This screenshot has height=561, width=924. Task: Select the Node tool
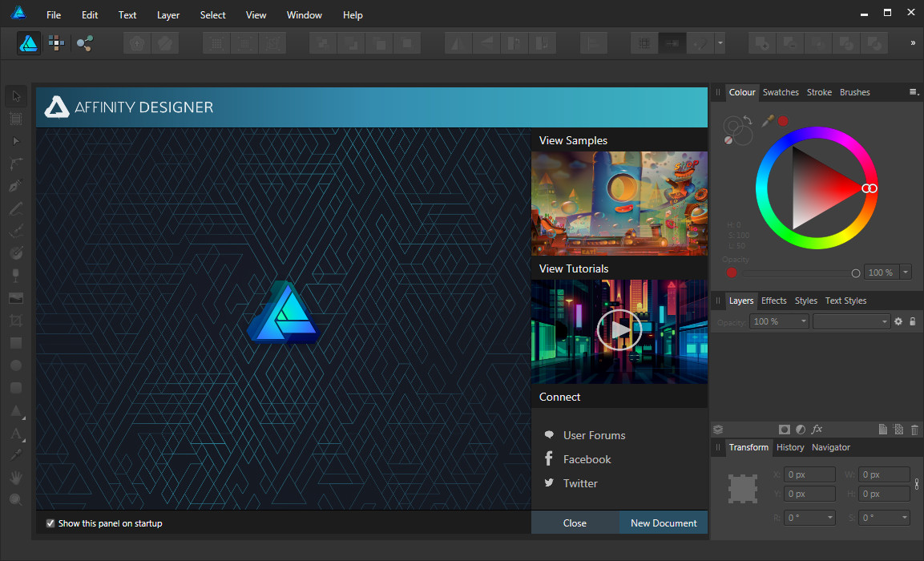[16, 141]
